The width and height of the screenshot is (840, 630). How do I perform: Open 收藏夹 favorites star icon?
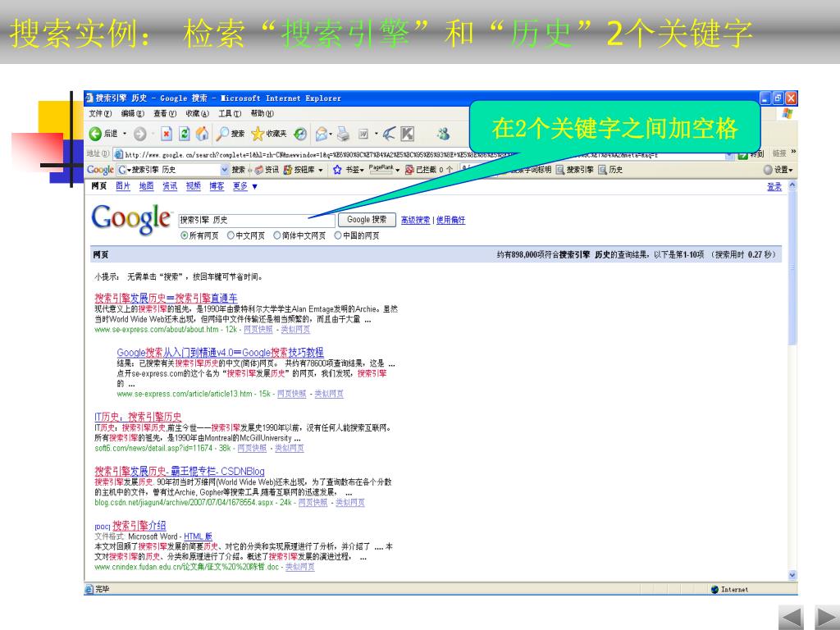coord(258,134)
